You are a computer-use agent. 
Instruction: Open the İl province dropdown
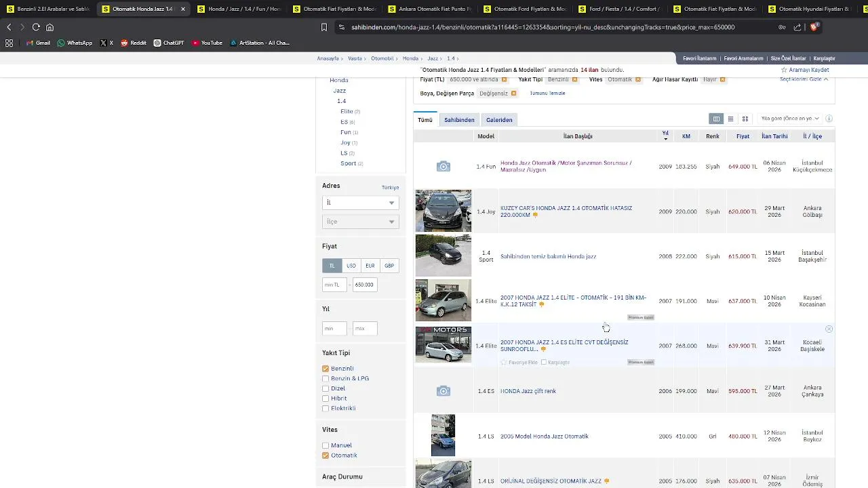tap(360, 203)
